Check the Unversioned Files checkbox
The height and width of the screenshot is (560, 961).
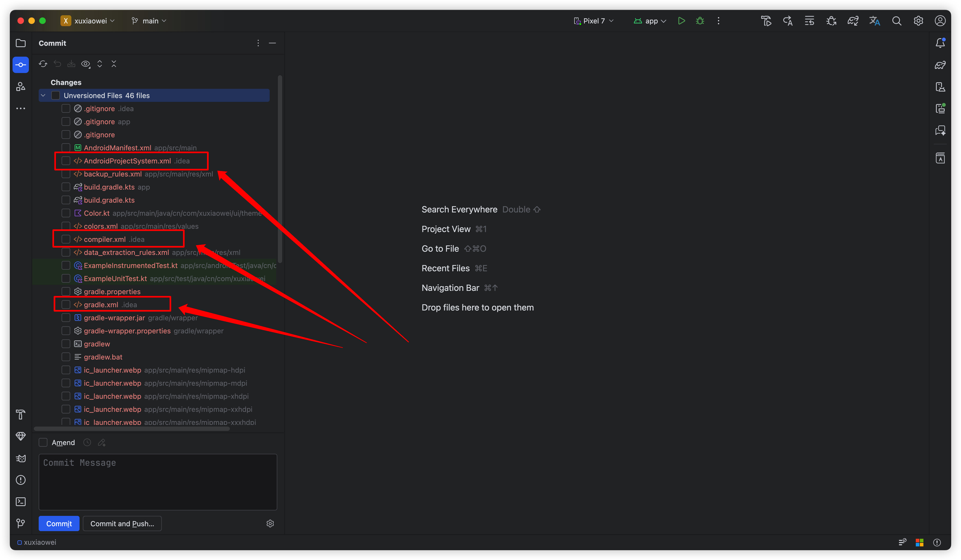click(x=56, y=95)
